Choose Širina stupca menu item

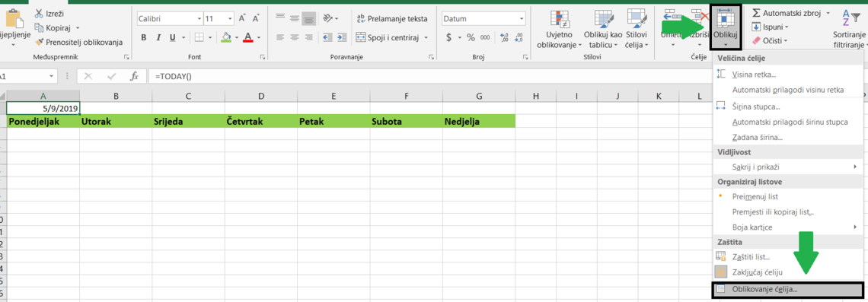coord(788,106)
